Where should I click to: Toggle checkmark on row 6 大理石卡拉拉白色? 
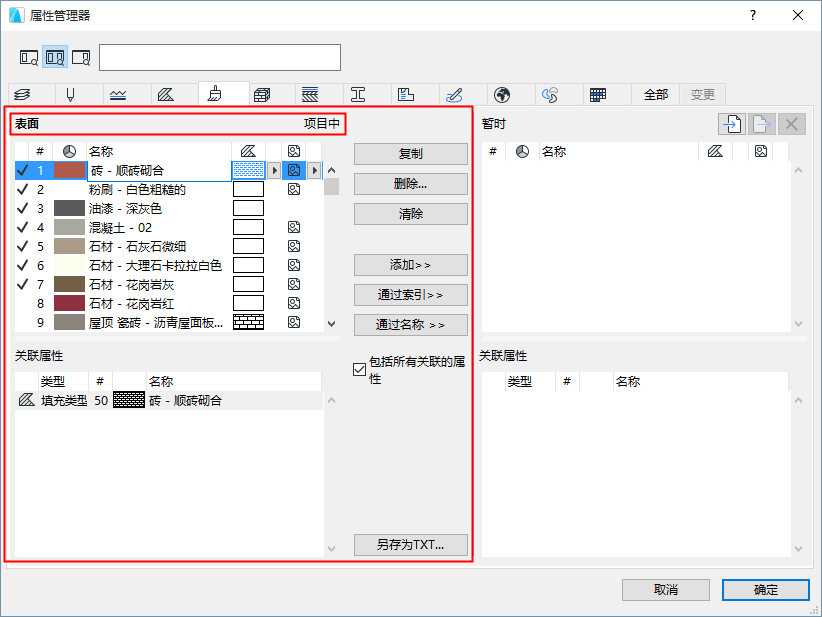[23, 265]
